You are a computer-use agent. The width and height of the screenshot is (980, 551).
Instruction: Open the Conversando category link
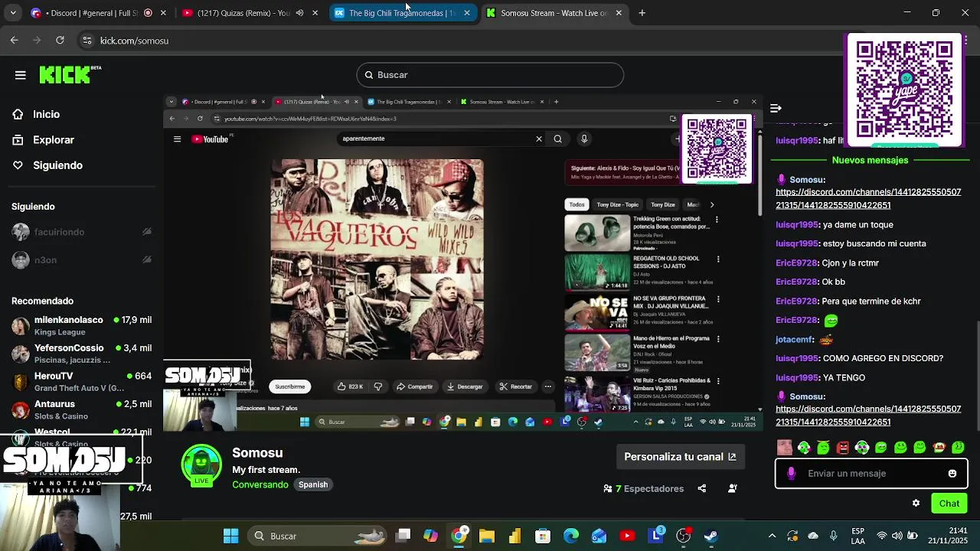260,484
